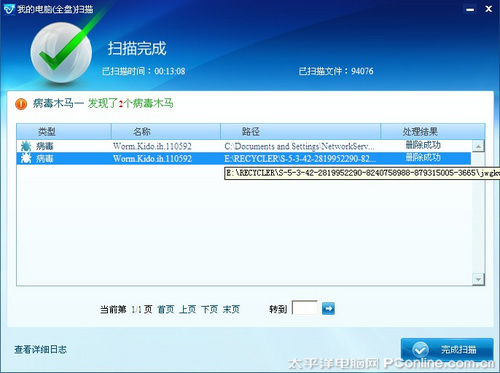Go to 首页 first page

166,309
